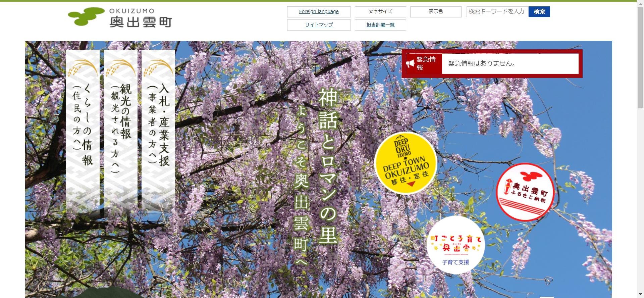Focus the 検索キーワードを入力 search field
This screenshot has height=298, width=644.
point(497,12)
